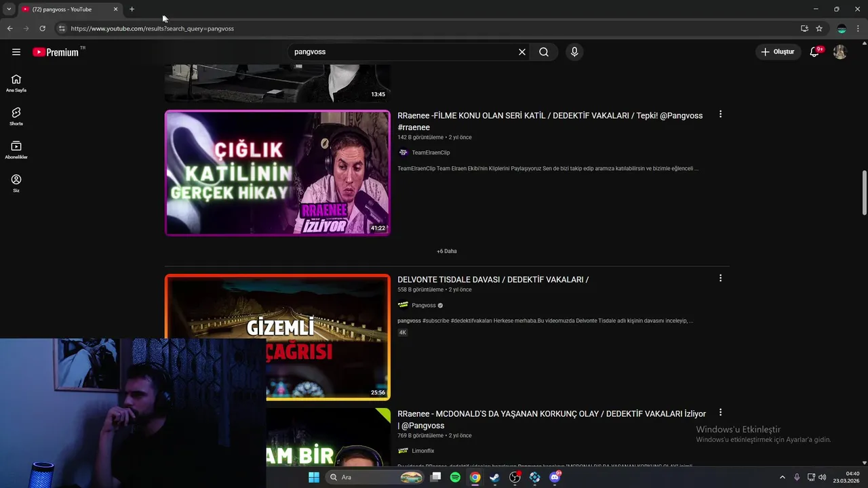Open Task View on the taskbar

point(436,477)
